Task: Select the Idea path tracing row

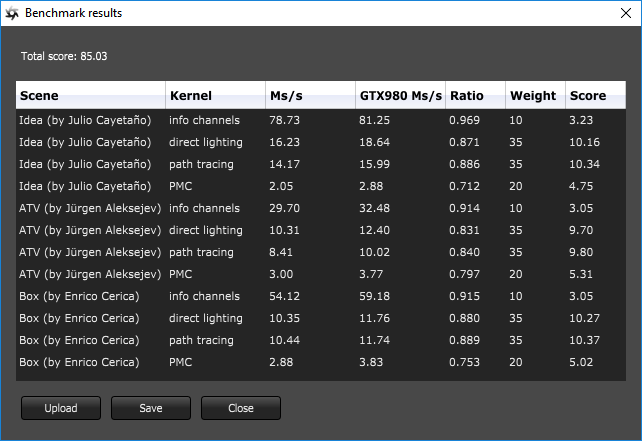Action: pyautogui.click(x=320, y=164)
